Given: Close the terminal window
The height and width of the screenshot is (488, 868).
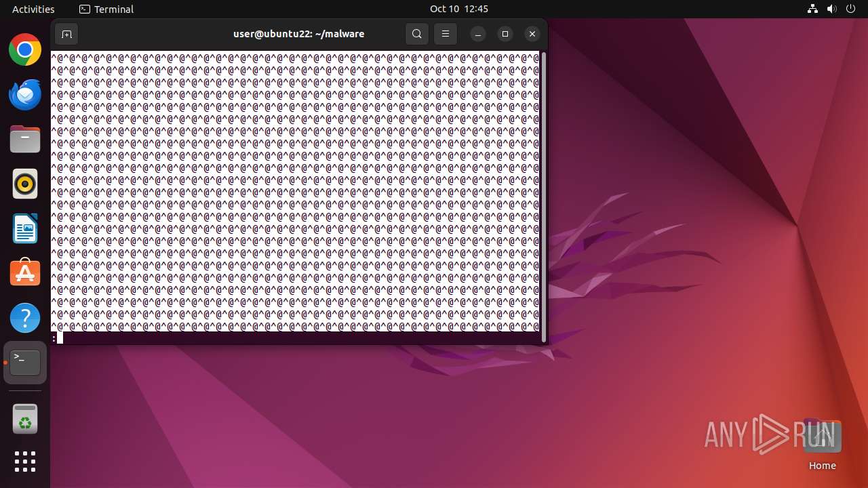Looking at the screenshot, I should click(x=532, y=34).
